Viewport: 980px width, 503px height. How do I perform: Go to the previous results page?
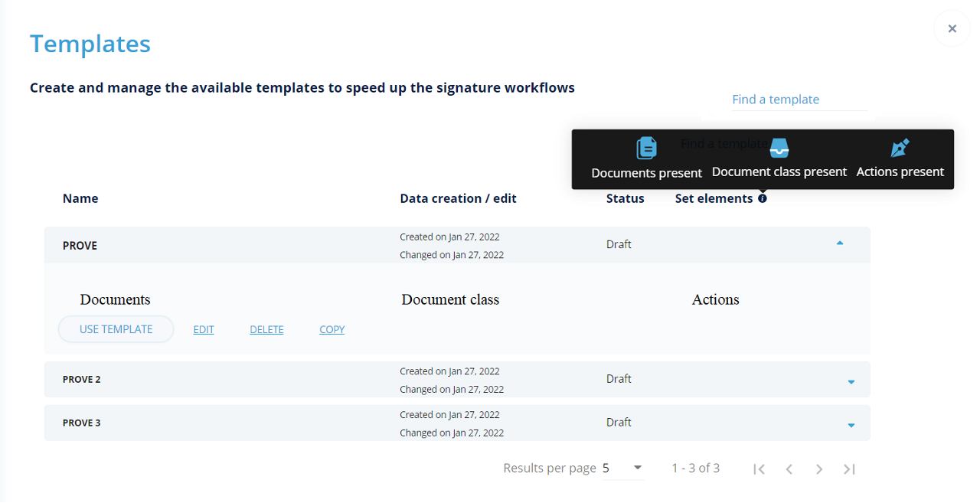[x=789, y=469]
